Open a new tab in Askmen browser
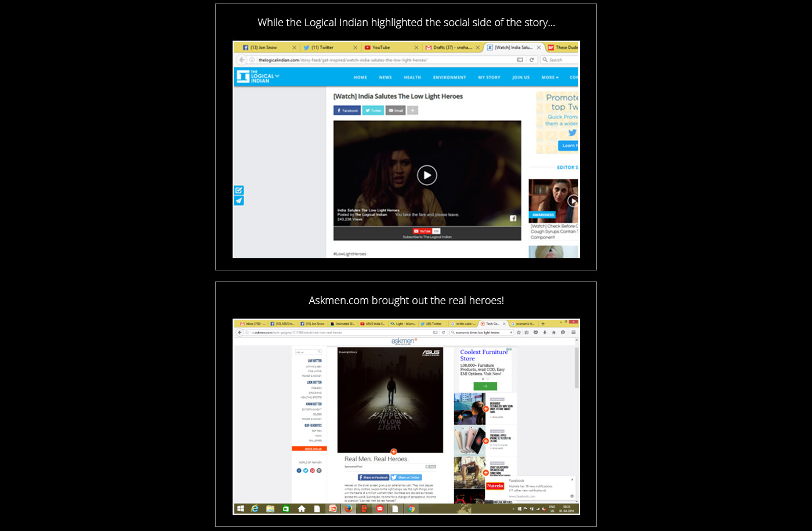 [543, 324]
